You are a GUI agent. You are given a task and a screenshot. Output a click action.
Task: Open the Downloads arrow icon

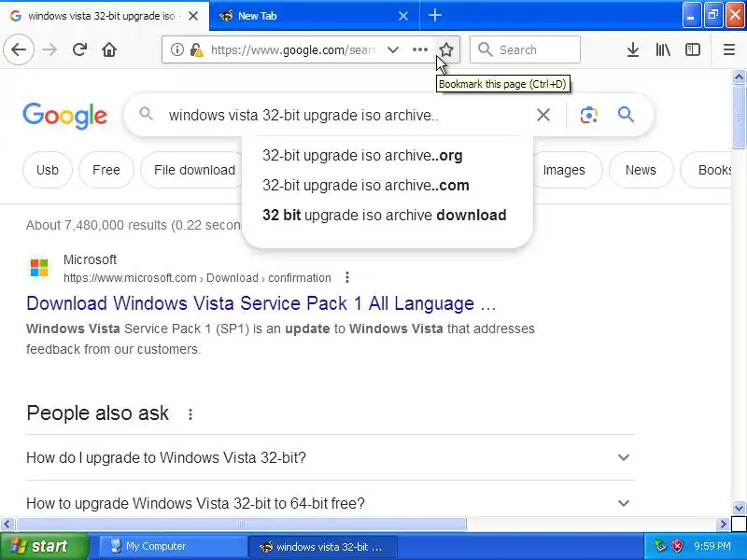[633, 49]
